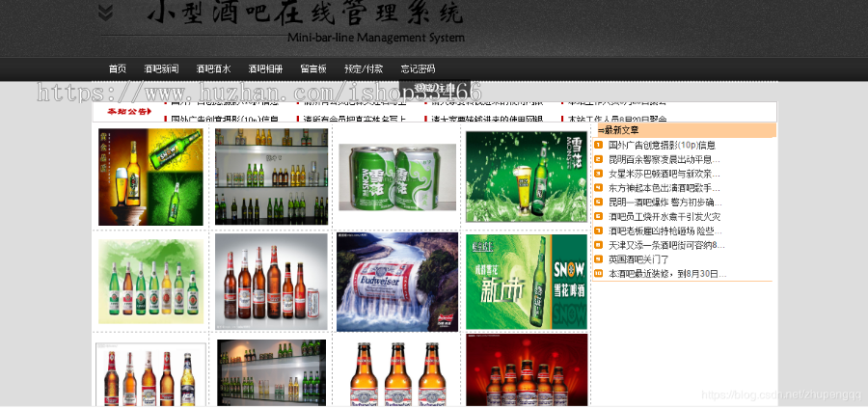This screenshot has height=408, width=868.
Task: Click number 1 badge beside 国外广告创意摄影
Action: coord(598,145)
